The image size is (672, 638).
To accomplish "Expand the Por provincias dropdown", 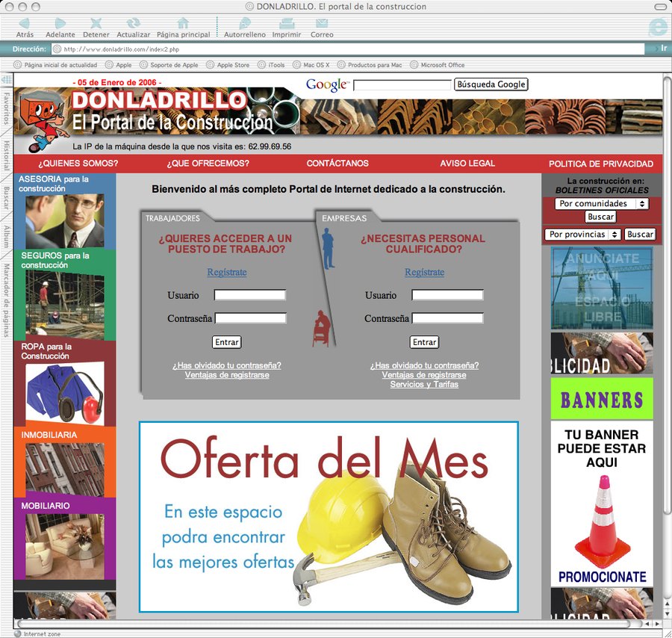I will tap(582, 235).
